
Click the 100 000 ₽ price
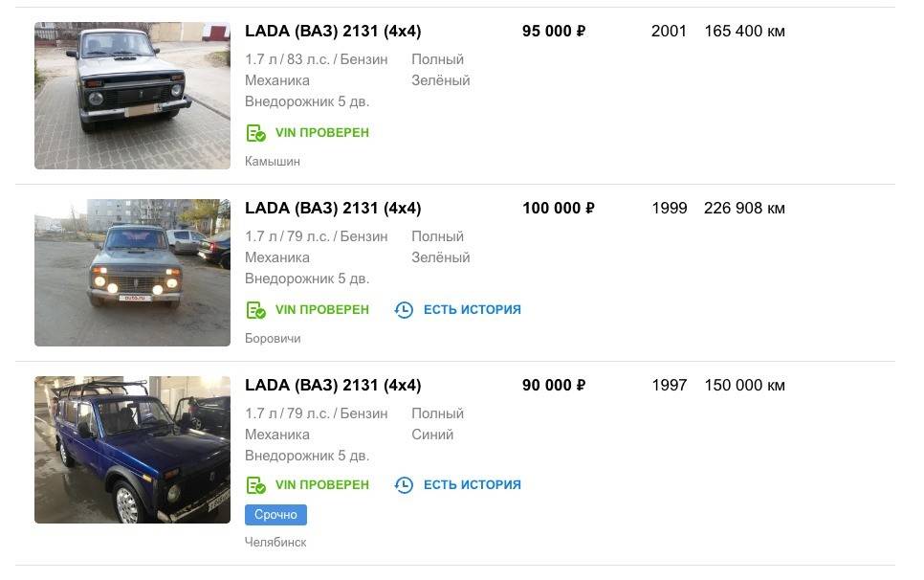[x=558, y=209]
